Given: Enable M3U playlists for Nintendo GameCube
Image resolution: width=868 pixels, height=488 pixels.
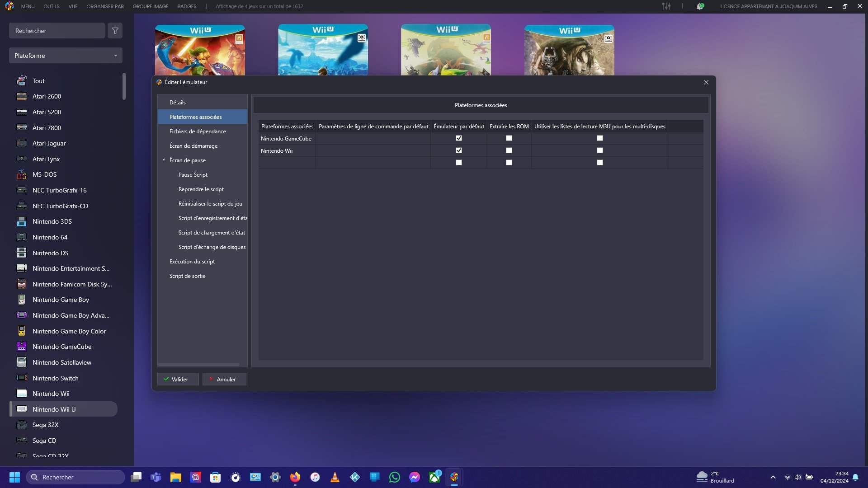Looking at the screenshot, I should pyautogui.click(x=600, y=138).
